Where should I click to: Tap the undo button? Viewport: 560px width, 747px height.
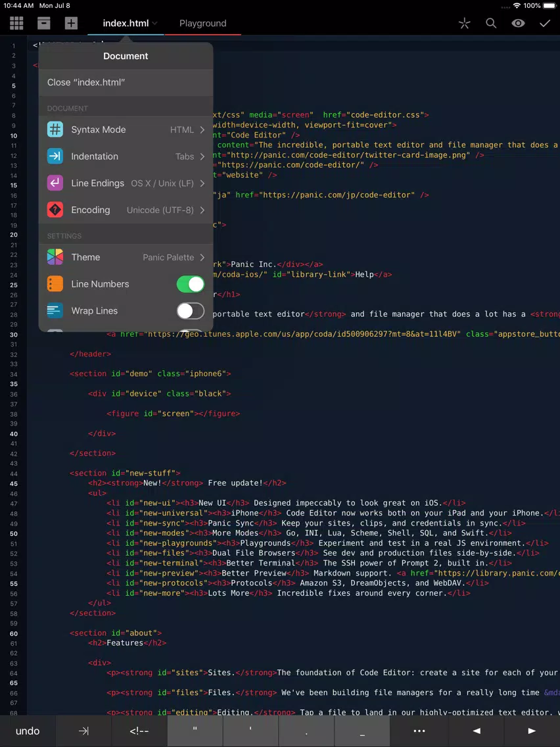click(28, 731)
